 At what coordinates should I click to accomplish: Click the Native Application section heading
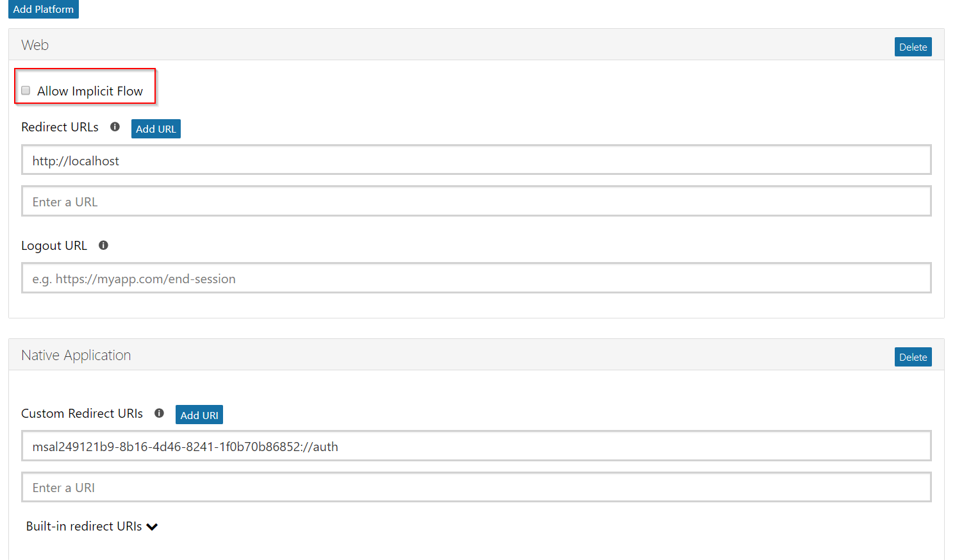click(x=76, y=355)
